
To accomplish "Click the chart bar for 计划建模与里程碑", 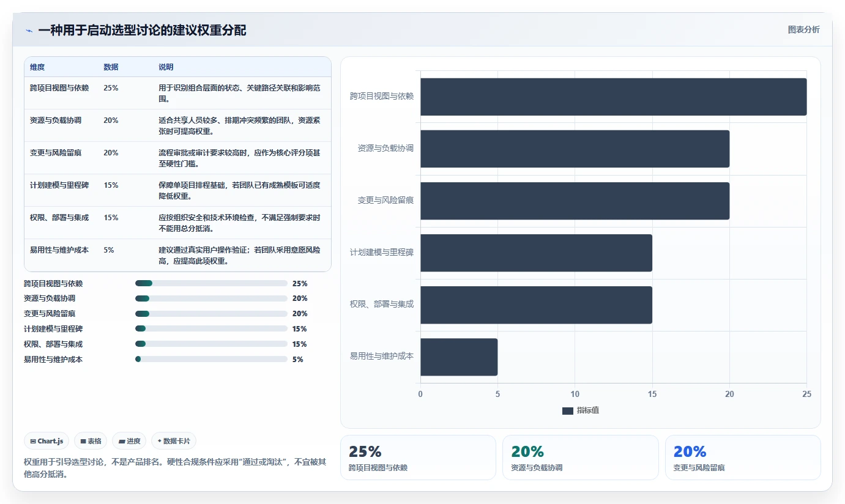I will pos(536,253).
